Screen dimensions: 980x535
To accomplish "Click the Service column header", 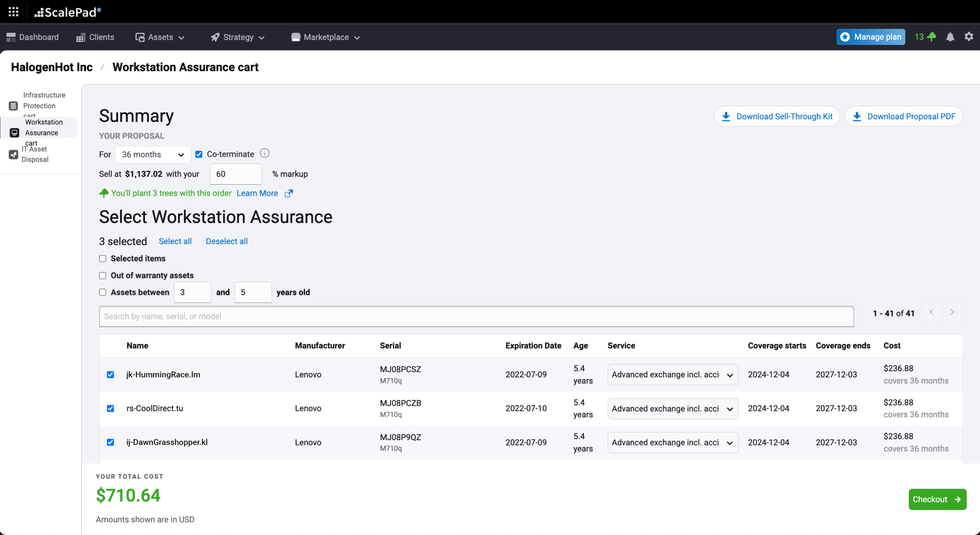I will tap(621, 345).
